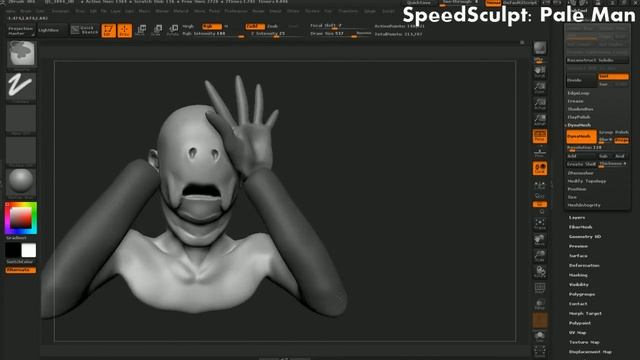This screenshot has width=640, height=360.
Task: Activate Quick Sketch mode
Action: [x=84, y=30]
